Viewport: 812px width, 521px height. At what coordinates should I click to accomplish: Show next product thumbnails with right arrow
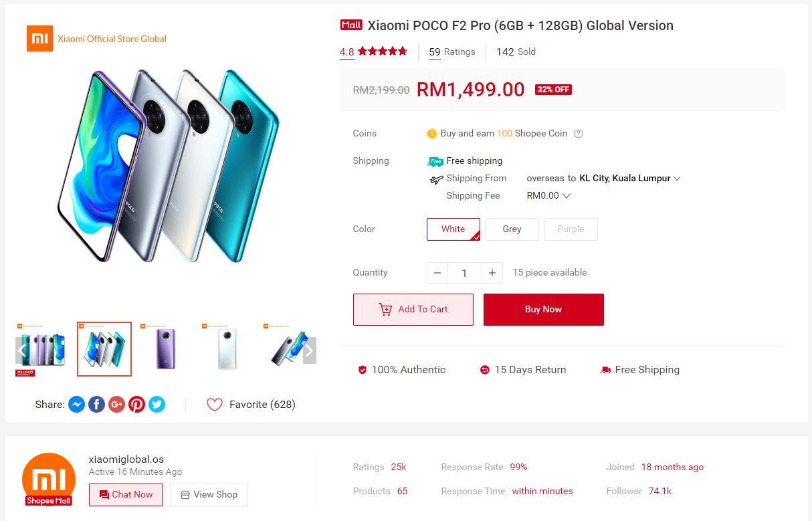click(x=309, y=350)
